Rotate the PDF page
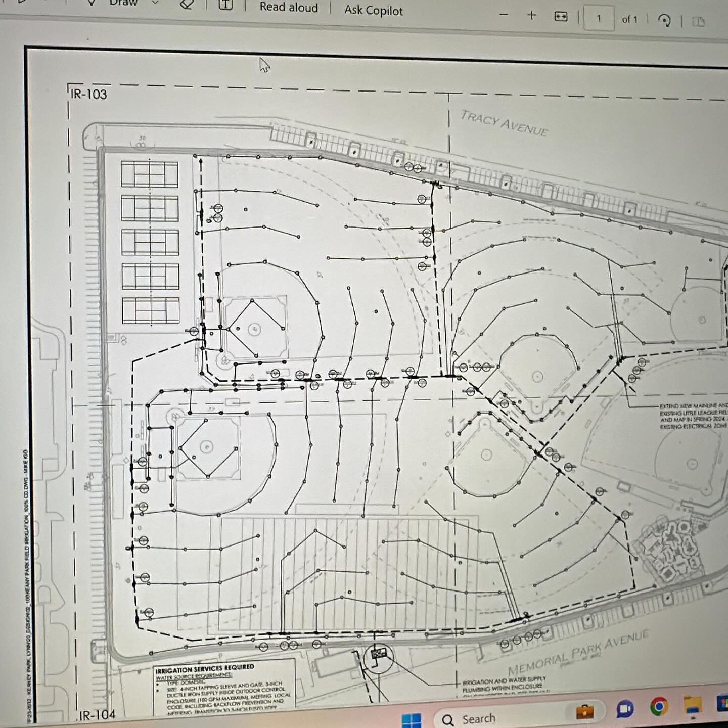728x728 pixels. [664, 20]
